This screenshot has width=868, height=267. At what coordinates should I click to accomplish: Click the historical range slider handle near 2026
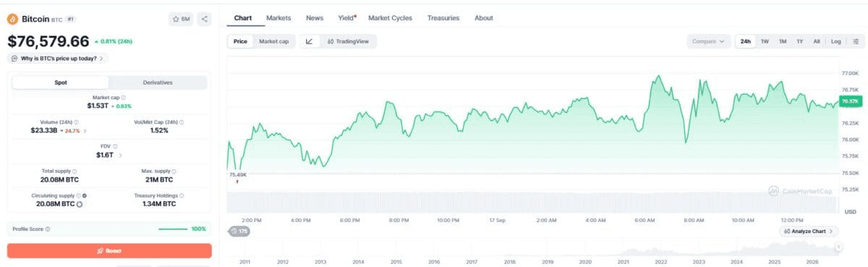click(x=838, y=247)
